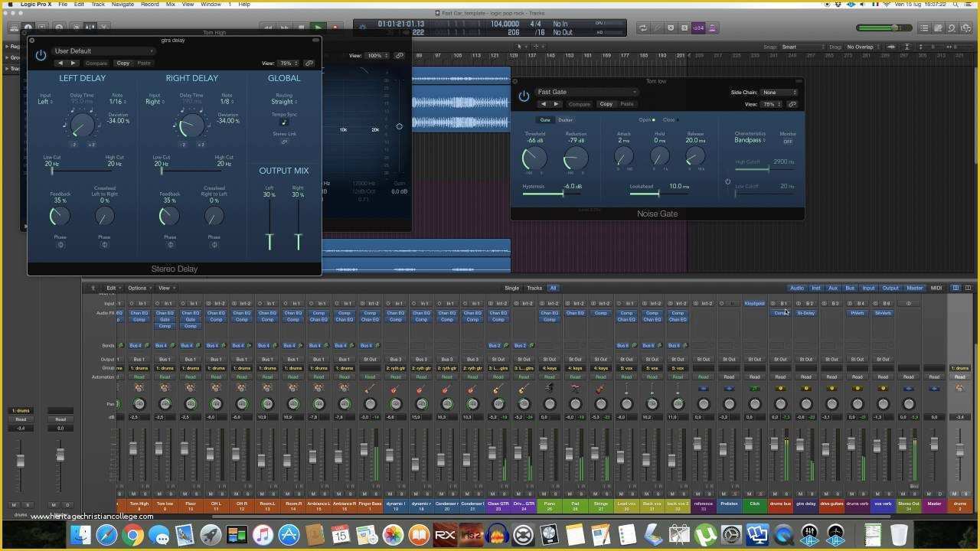Click Copy in the Stereo Delay header
This screenshot has width=980, height=551.
tap(122, 63)
